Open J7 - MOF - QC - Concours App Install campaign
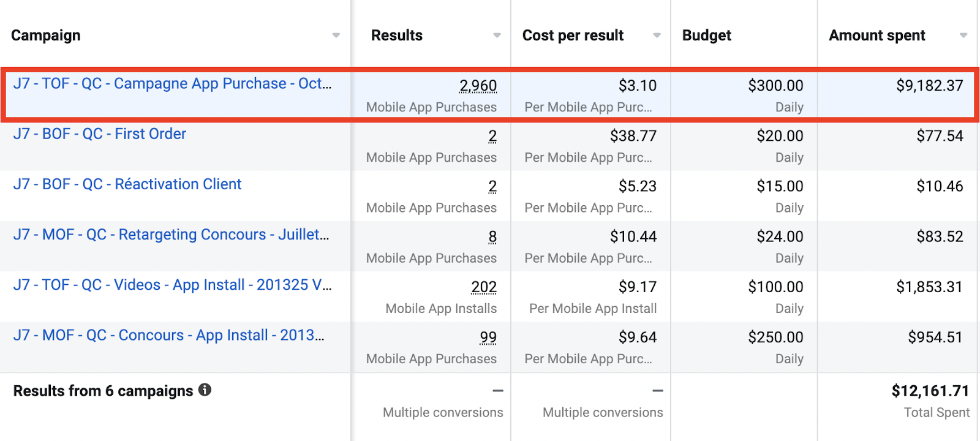980x441 pixels. pyautogui.click(x=168, y=336)
